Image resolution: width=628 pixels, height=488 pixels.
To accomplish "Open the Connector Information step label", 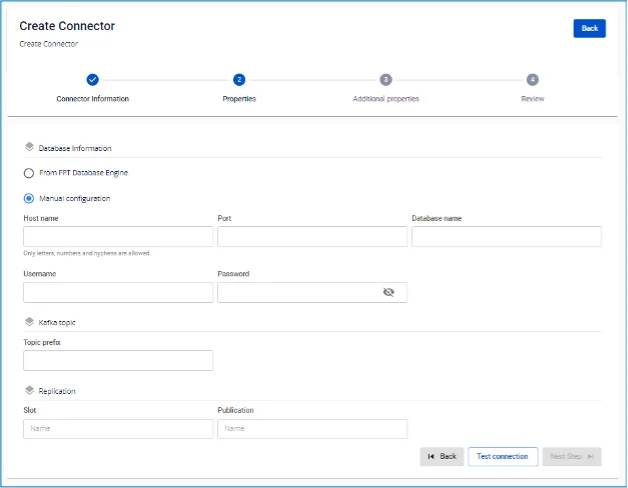I will [93, 99].
